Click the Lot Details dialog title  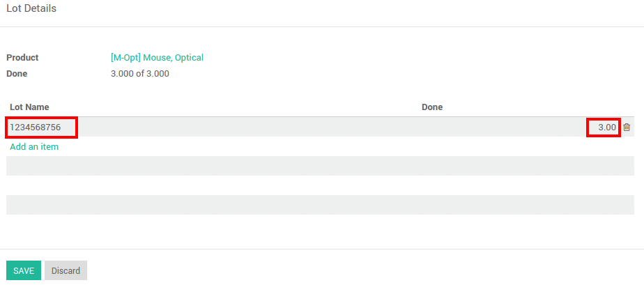pyautogui.click(x=31, y=9)
